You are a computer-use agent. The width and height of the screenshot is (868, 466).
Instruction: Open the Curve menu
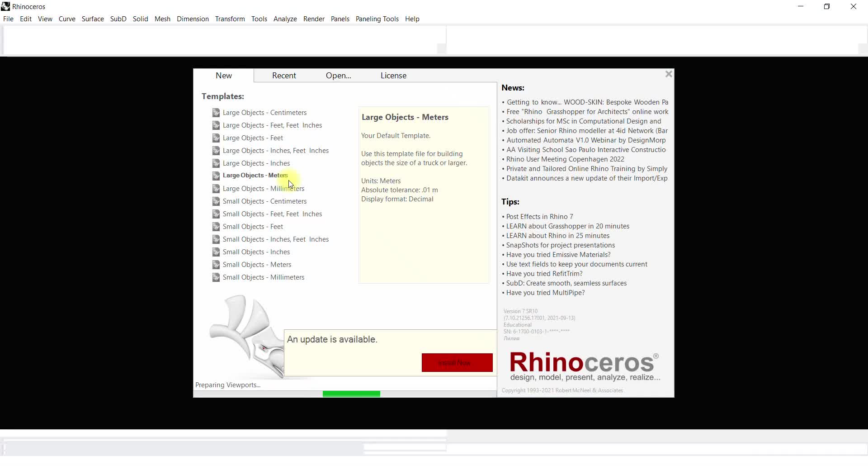pos(67,19)
